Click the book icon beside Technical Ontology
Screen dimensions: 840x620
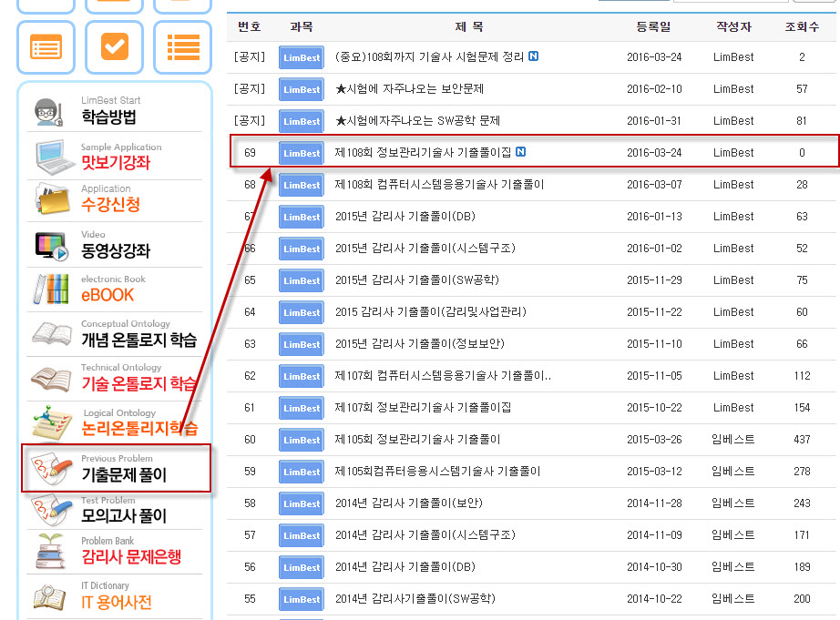click(51, 379)
